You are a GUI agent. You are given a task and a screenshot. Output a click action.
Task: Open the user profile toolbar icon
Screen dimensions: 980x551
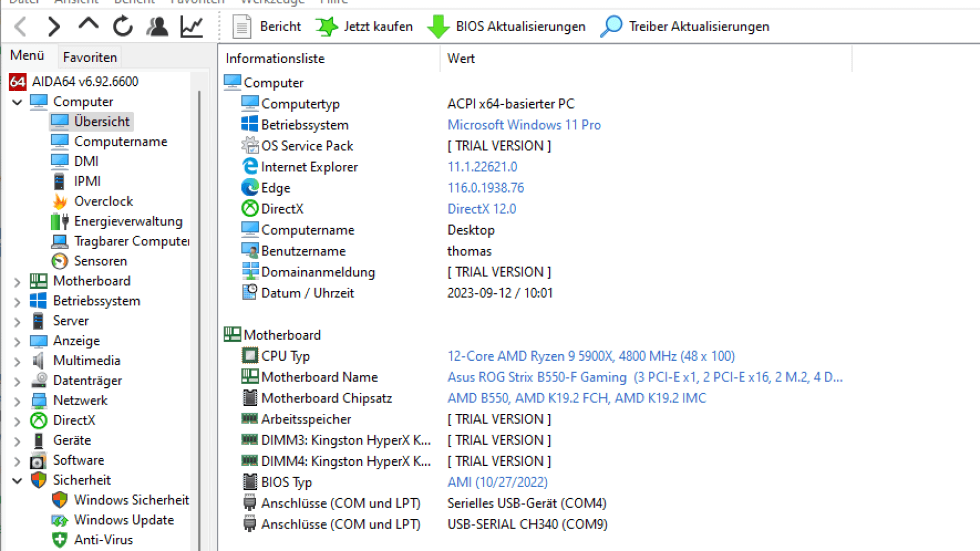(x=157, y=26)
